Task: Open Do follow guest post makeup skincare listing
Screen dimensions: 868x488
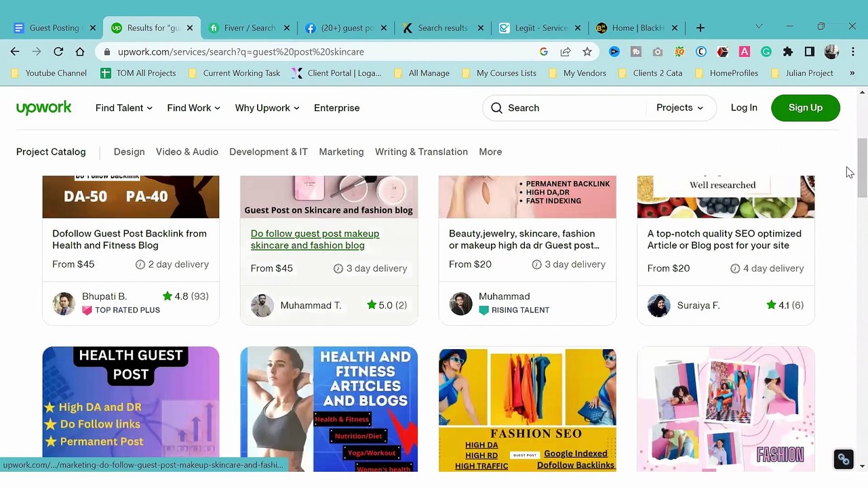Action: pyautogui.click(x=315, y=239)
